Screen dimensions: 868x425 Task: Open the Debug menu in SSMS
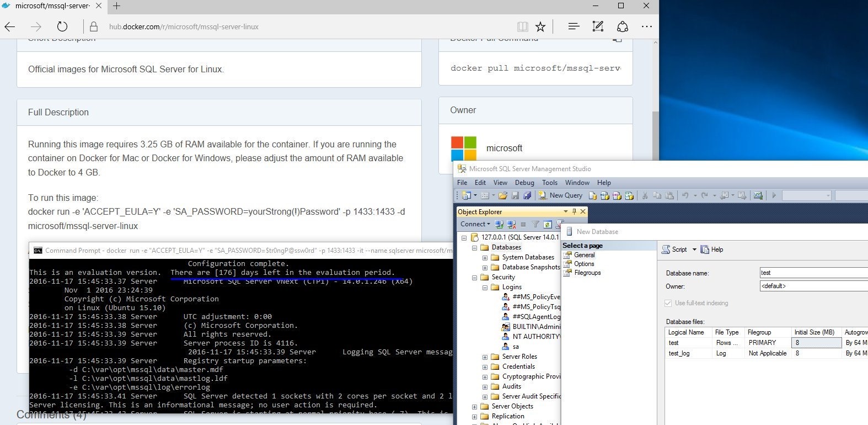524,183
